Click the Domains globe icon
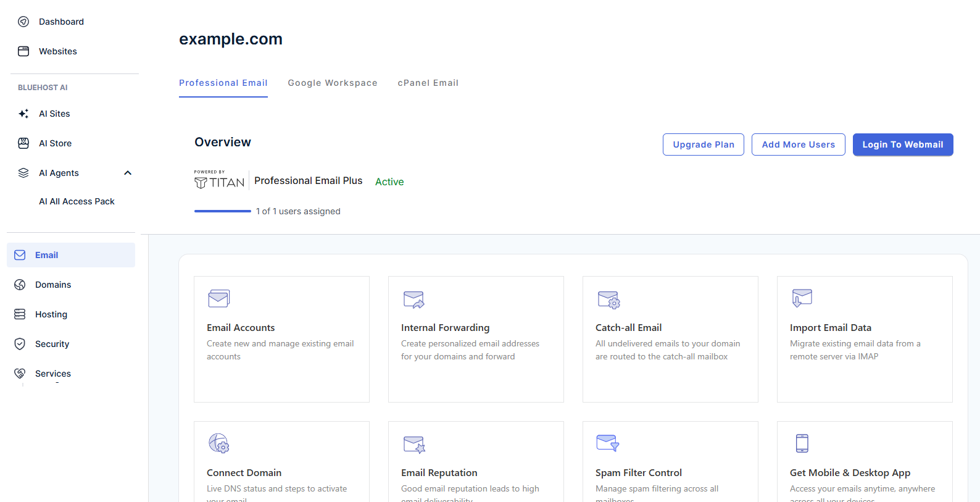 tap(20, 285)
